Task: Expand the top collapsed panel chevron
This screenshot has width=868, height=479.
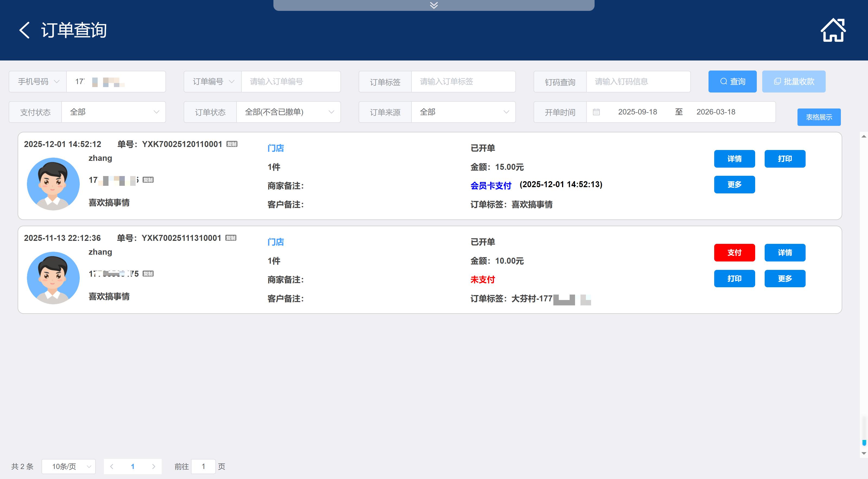Action: [434, 5]
